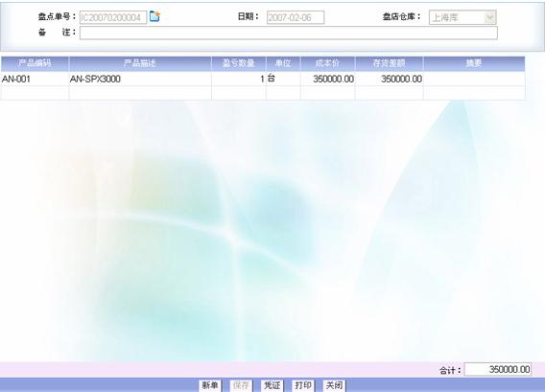Click the new document icon beside 盘点单号
Viewport: 545px width, 392px height.
point(154,16)
